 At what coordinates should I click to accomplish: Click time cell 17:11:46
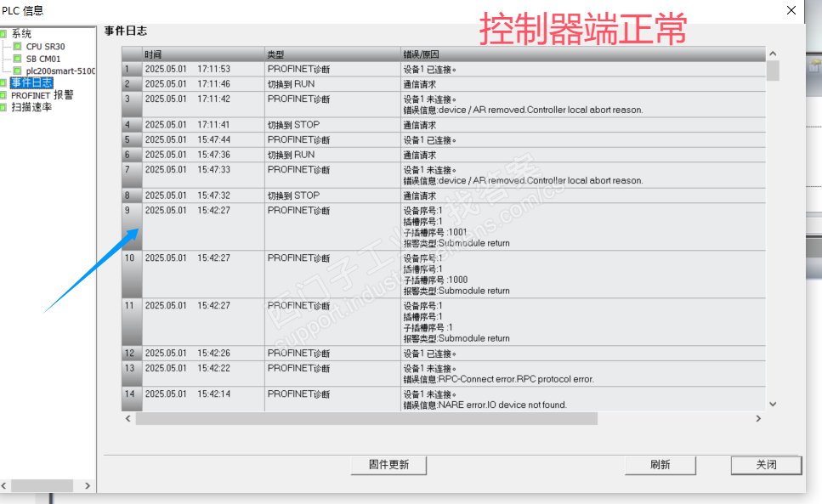[214, 84]
